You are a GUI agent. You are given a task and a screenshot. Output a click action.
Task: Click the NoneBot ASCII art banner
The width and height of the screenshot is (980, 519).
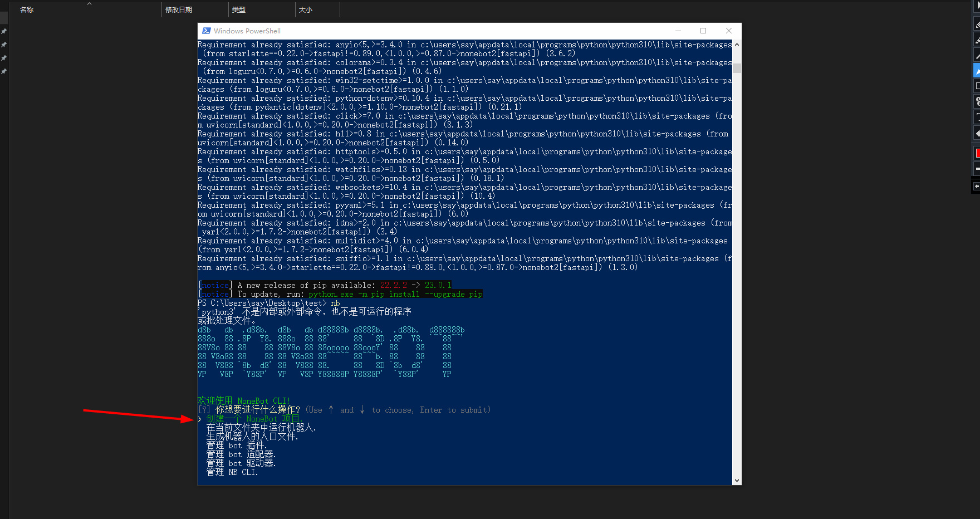(x=331, y=352)
